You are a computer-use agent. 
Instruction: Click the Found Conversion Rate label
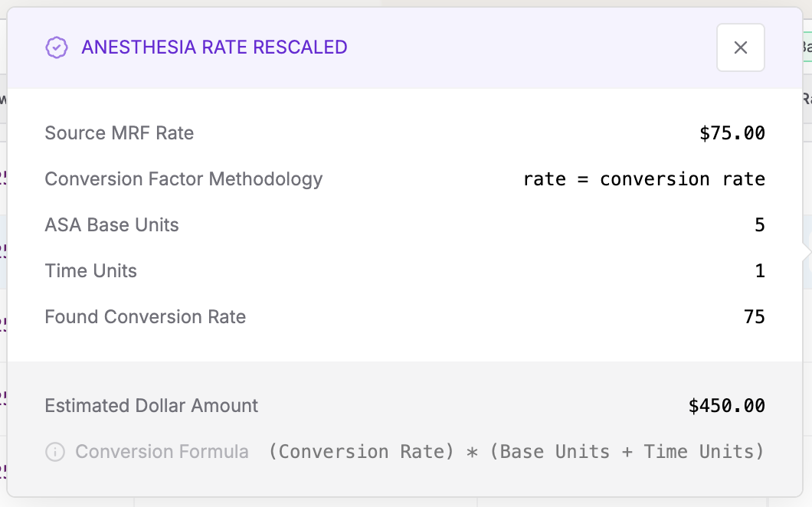point(146,317)
